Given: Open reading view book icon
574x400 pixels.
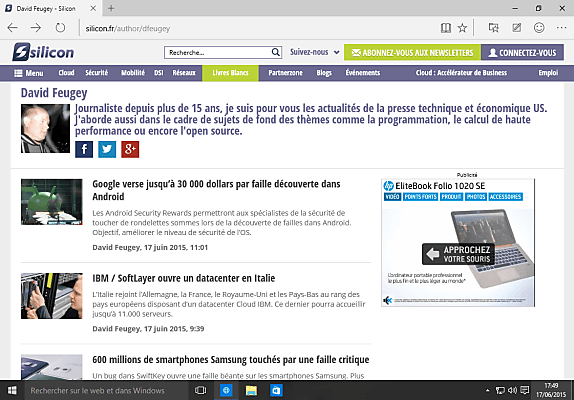Looking at the screenshot, I should pyautogui.click(x=446, y=28).
